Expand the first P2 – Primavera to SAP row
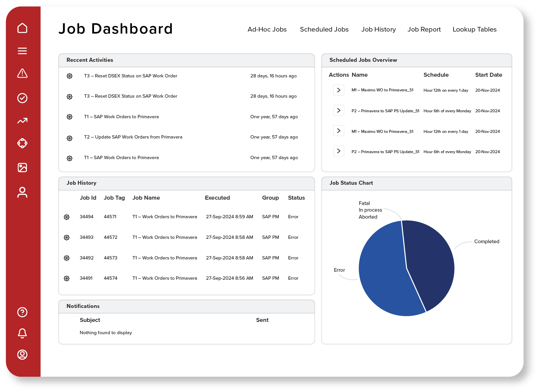Screen dimensions: 539x392 339,110
